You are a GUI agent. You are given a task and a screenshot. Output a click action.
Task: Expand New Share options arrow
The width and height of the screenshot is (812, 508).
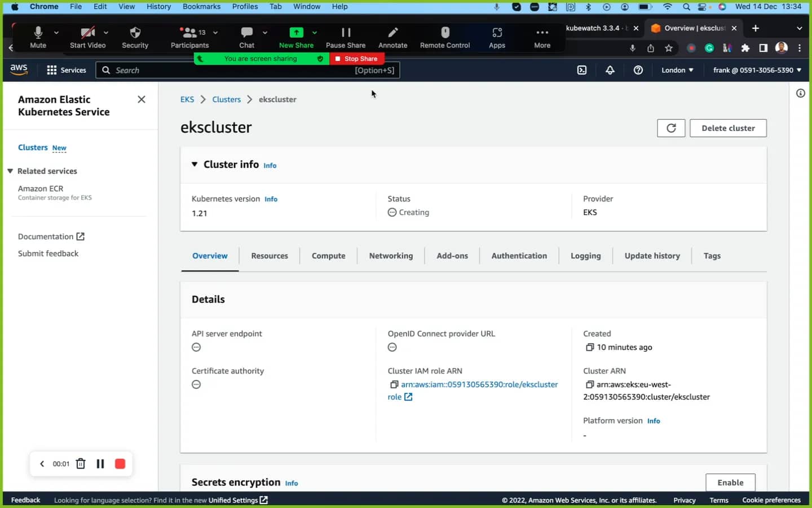pos(315,33)
